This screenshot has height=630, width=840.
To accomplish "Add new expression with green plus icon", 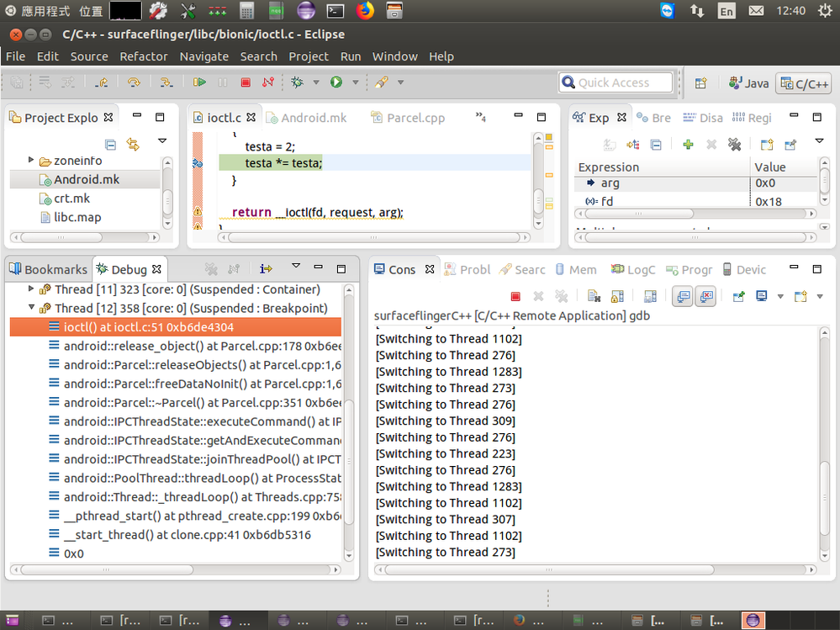I will point(689,144).
